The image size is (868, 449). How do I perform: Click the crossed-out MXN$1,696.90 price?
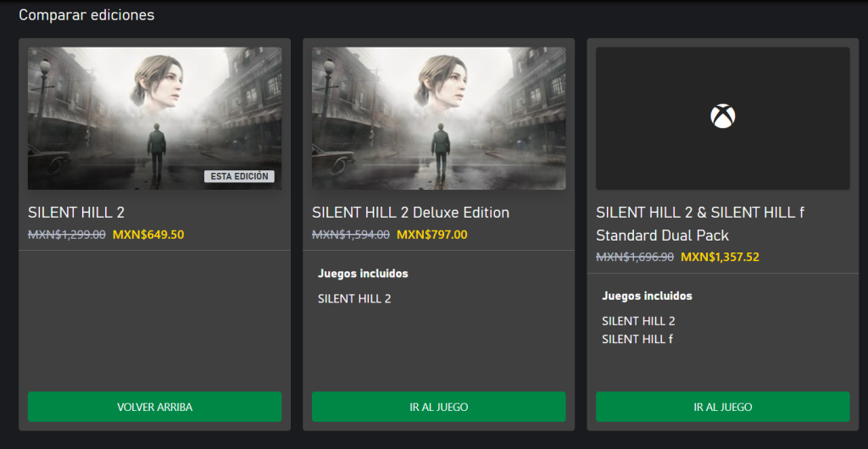coord(635,257)
